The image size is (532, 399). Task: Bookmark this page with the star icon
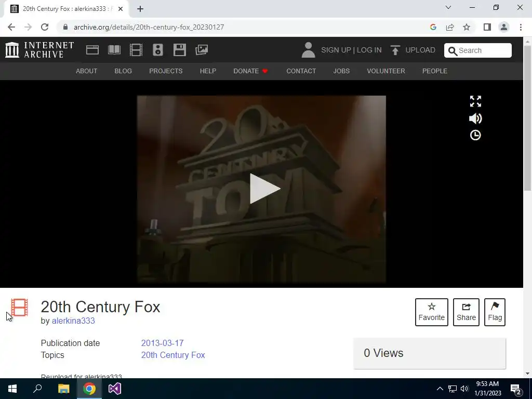[467, 27]
